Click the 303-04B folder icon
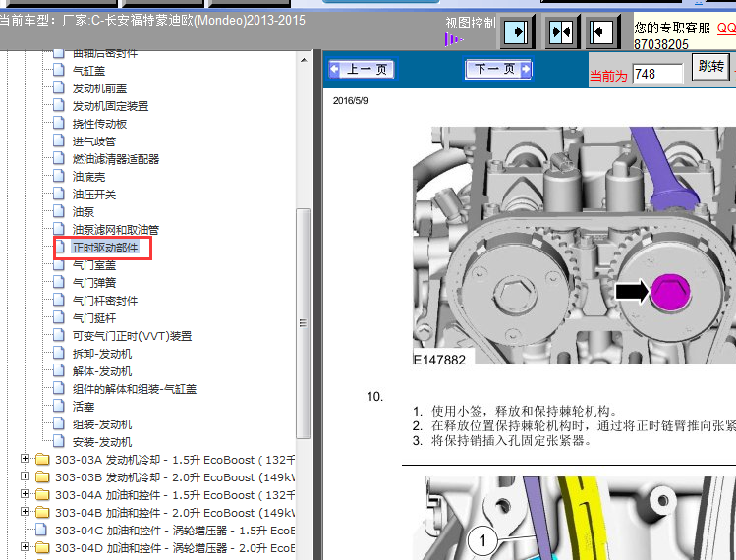736x560 pixels. 42,512
